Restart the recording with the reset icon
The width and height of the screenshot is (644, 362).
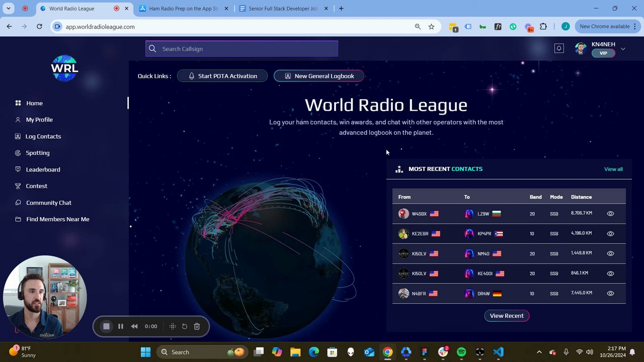pyautogui.click(x=185, y=326)
